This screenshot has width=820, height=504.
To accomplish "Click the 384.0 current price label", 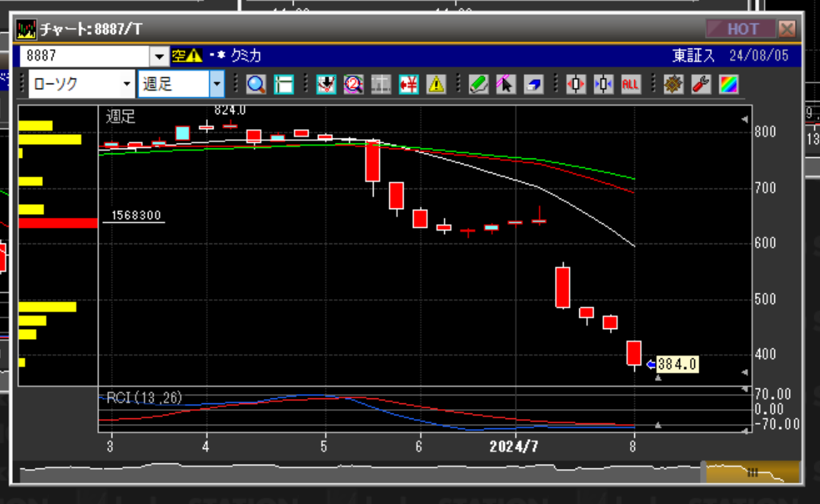I will [676, 365].
